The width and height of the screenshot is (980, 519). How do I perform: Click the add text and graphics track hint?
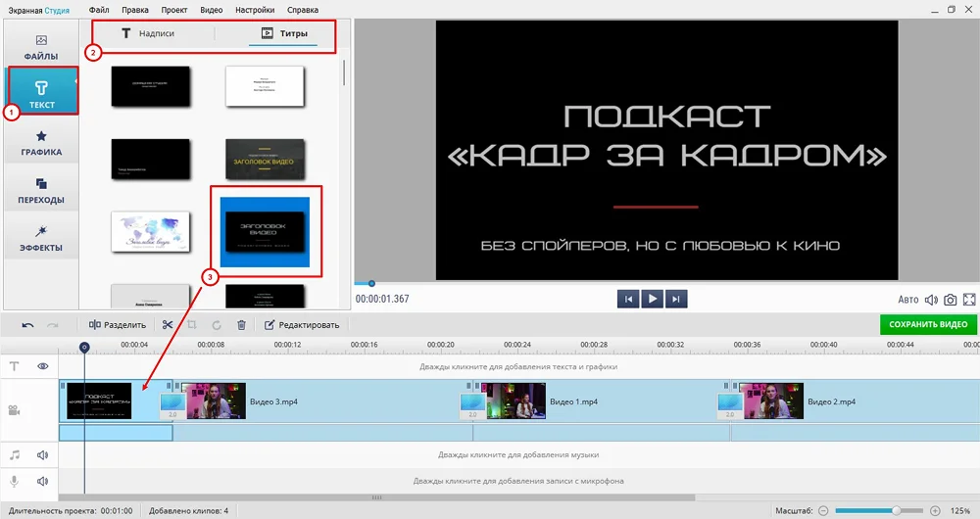click(x=518, y=366)
